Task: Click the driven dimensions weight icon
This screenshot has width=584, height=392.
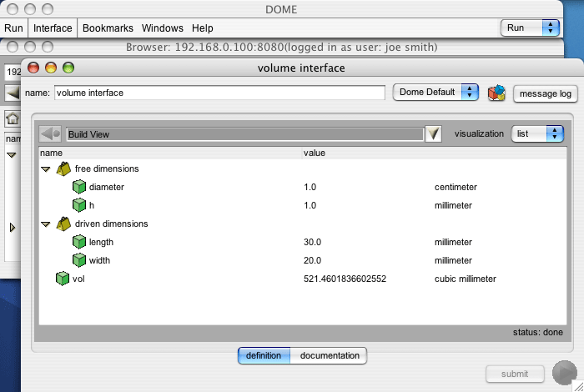Action: coord(63,224)
